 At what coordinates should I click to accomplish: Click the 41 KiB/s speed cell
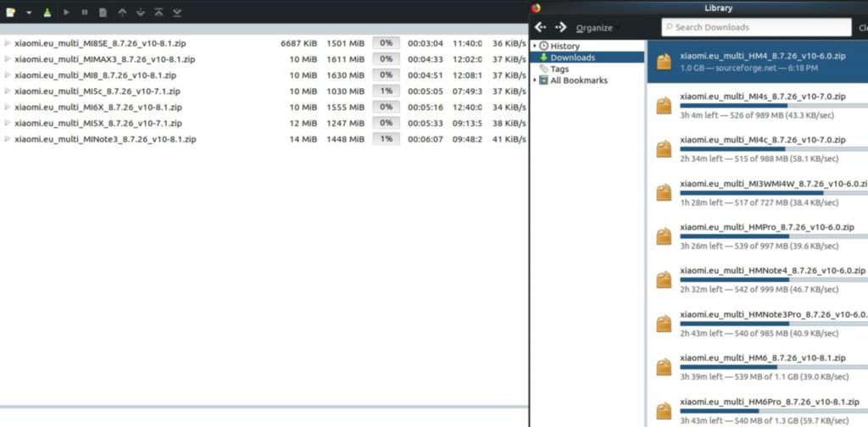coord(509,140)
